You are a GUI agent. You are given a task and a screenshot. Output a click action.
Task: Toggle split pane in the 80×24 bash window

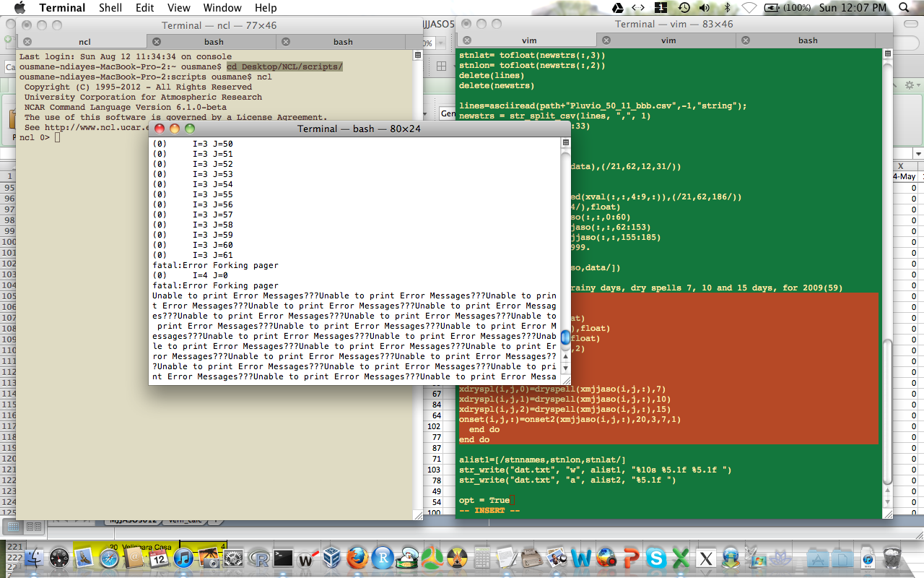pos(565,143)
